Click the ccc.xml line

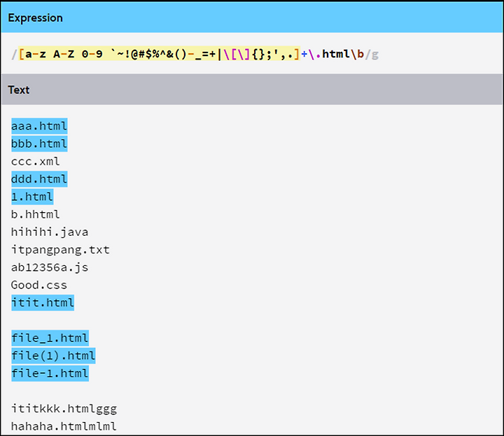[36, 161]
